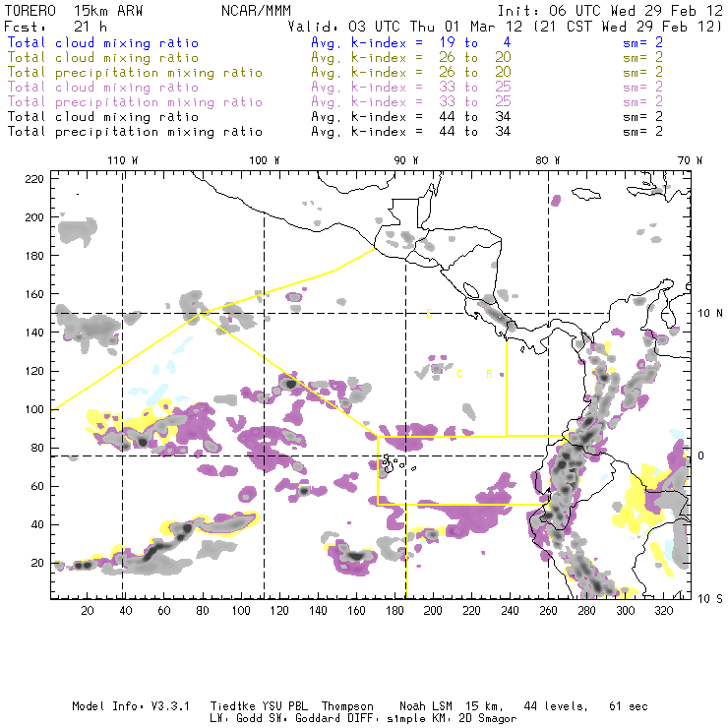Image resolution: width=728 pixels, height=728 pixels.
Task: Click the "180" left-axis tick label
Action: coord(34,256)
